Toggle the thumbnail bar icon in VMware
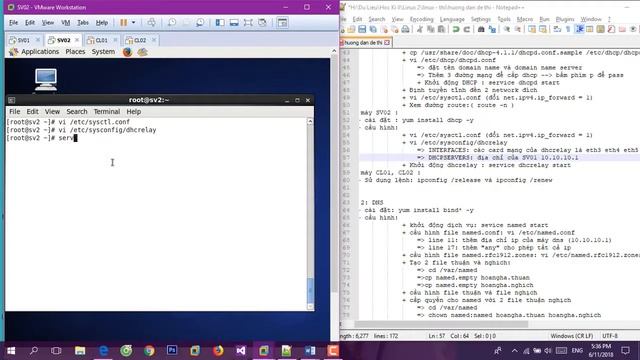The width and height of the screenshot is (640, 360). pos(234,22)
